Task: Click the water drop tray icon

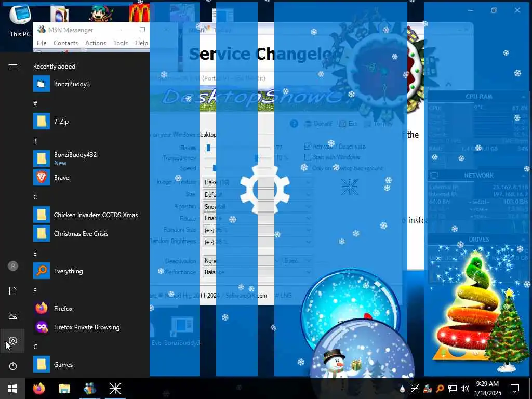Action: point(402,389)
